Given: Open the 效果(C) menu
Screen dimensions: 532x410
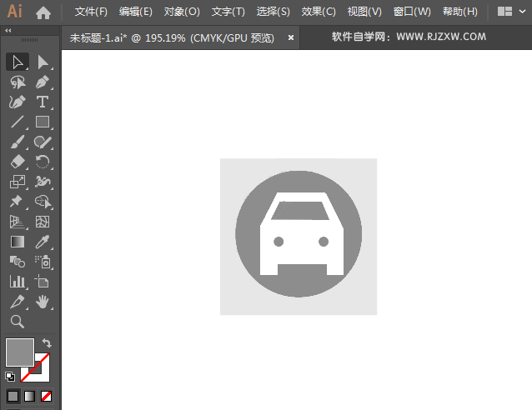Looking at the screenshot, I should pos(319,12).
